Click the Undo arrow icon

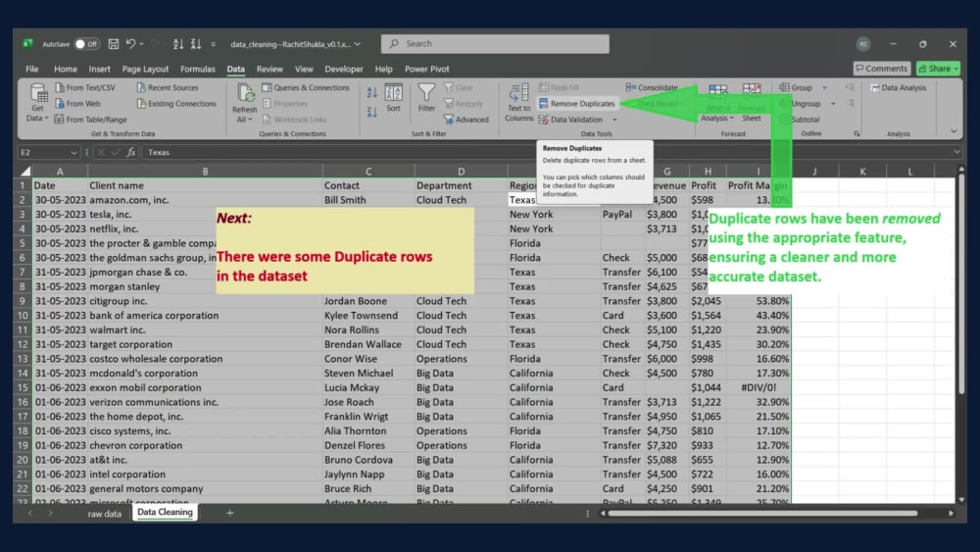(x=130, y=44)
